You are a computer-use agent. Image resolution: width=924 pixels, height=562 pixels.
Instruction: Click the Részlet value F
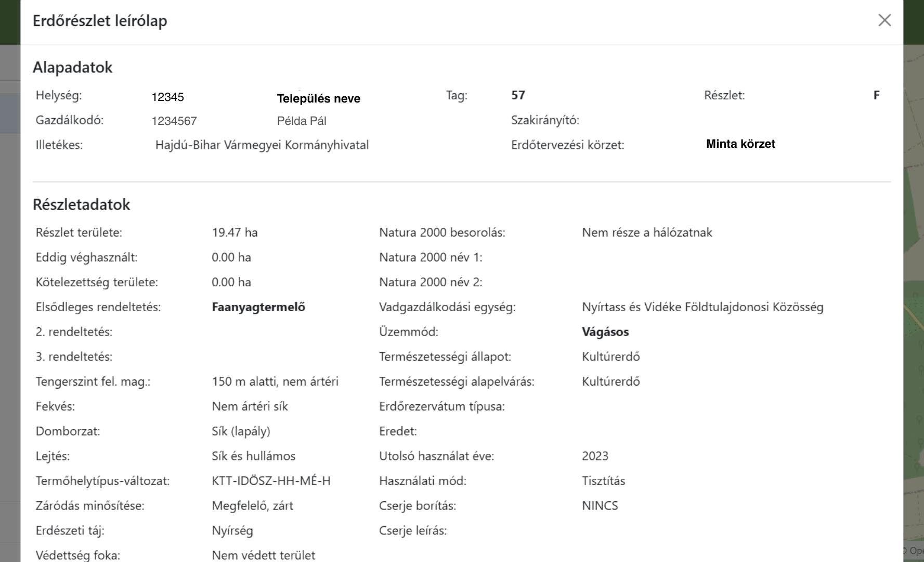click(876, 95)
